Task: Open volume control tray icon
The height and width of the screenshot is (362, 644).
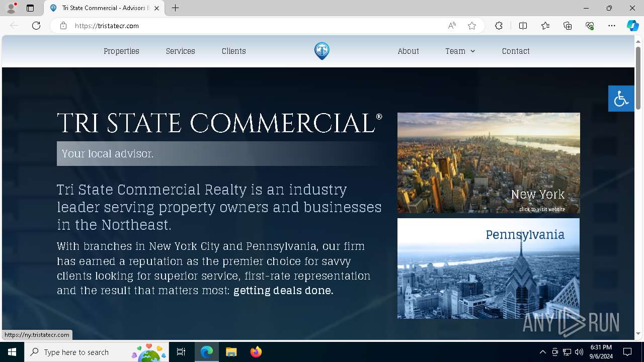Action: (579, 352)
